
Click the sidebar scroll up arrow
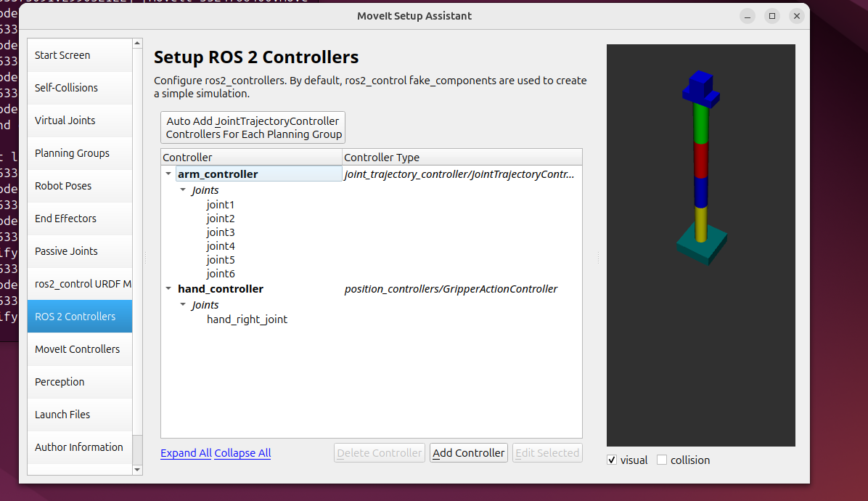(137, 43)
